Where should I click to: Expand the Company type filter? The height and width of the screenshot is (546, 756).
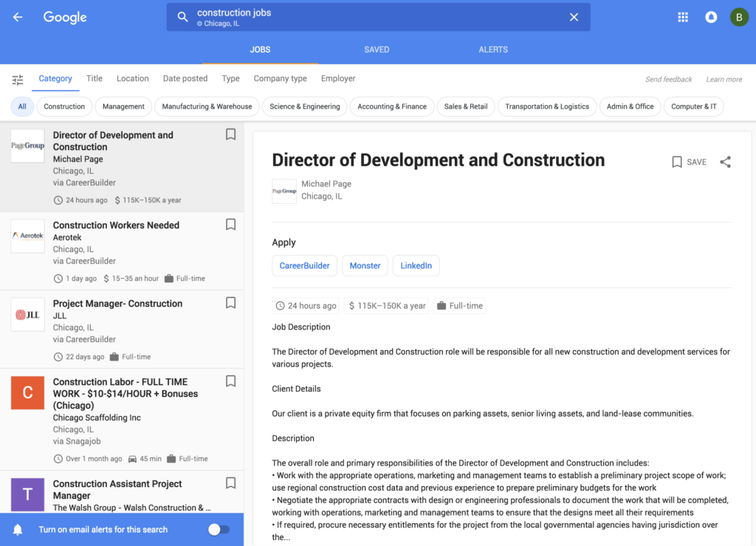click(x=280, y=78)
